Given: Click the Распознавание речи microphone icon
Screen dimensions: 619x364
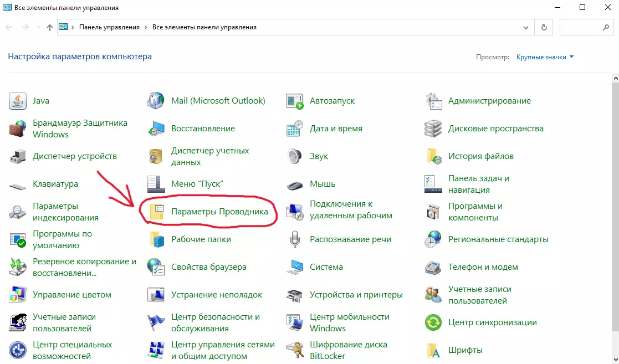Looking at the screenshot, I should click(x=294, y=240).
